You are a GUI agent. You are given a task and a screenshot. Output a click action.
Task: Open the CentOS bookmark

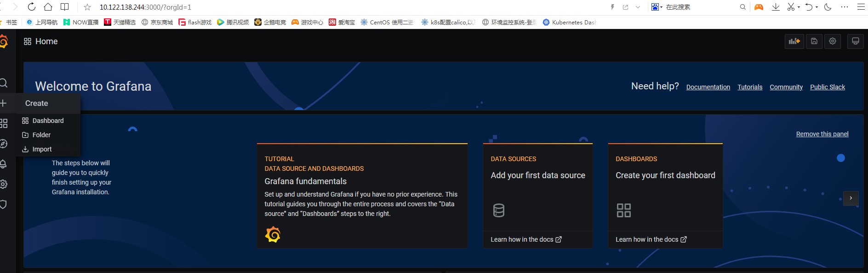coord(387,22)
